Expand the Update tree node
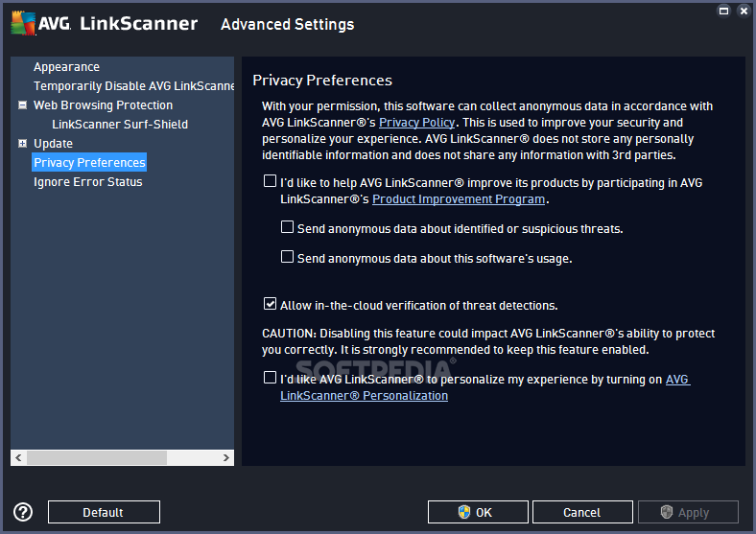Viewport: 756px width, 534px height. (x=22, y=143)
